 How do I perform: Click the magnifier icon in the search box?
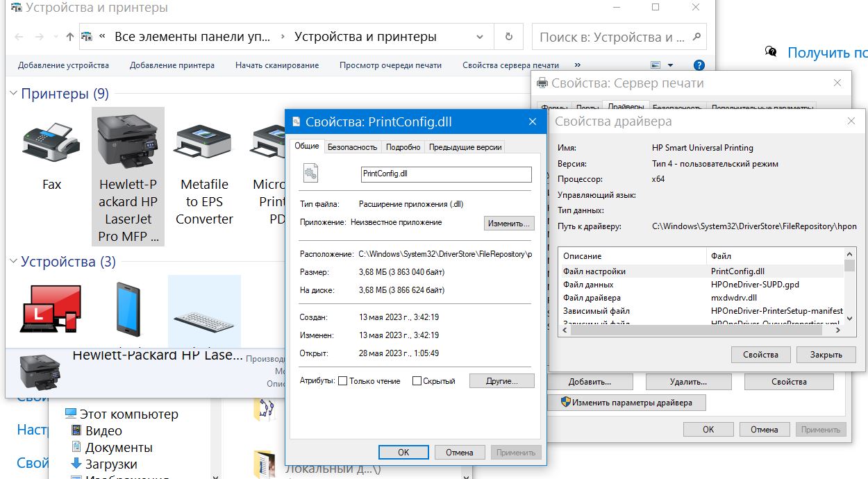click(x=696, y=37)
